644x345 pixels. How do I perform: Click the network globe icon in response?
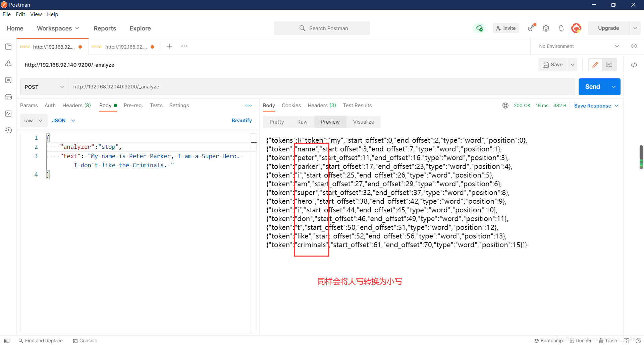[505, 106]
